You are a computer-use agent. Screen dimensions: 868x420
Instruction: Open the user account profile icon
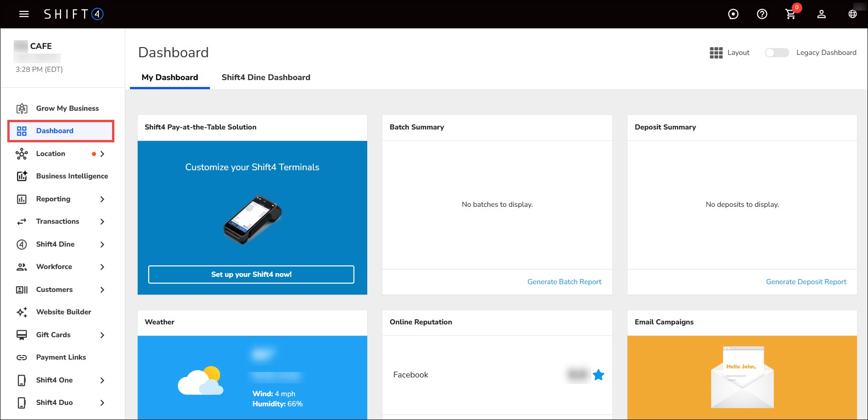821,14
